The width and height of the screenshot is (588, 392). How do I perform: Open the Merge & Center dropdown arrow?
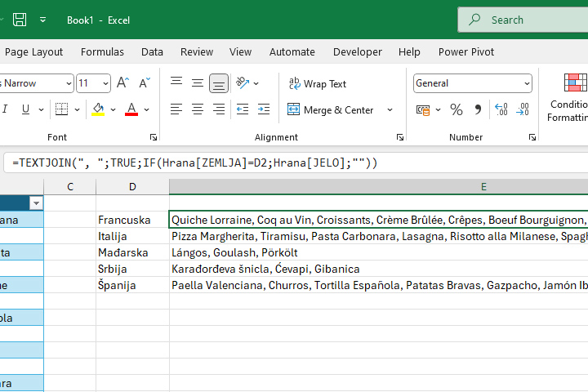pos(390,109)
